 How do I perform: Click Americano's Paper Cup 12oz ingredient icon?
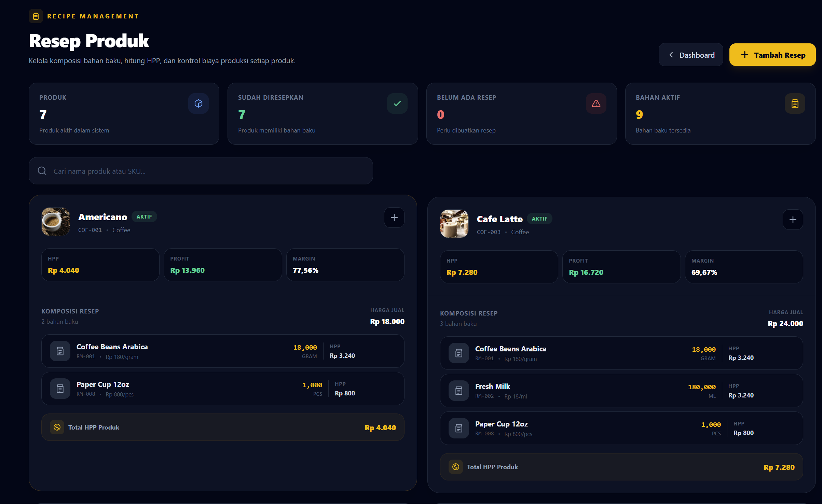click(60, 389)
